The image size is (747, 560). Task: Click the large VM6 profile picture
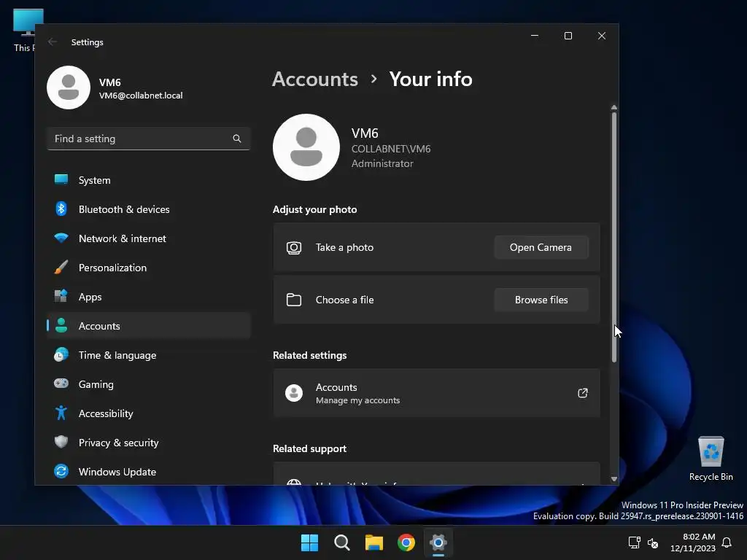click(x=306, y=147)
